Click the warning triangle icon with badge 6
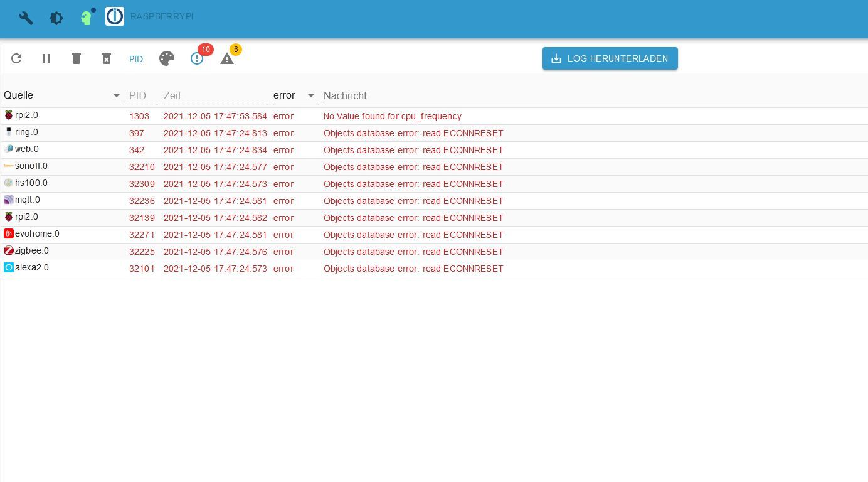Viewport: 868px width, 482px height. click(x=227, y=58)
